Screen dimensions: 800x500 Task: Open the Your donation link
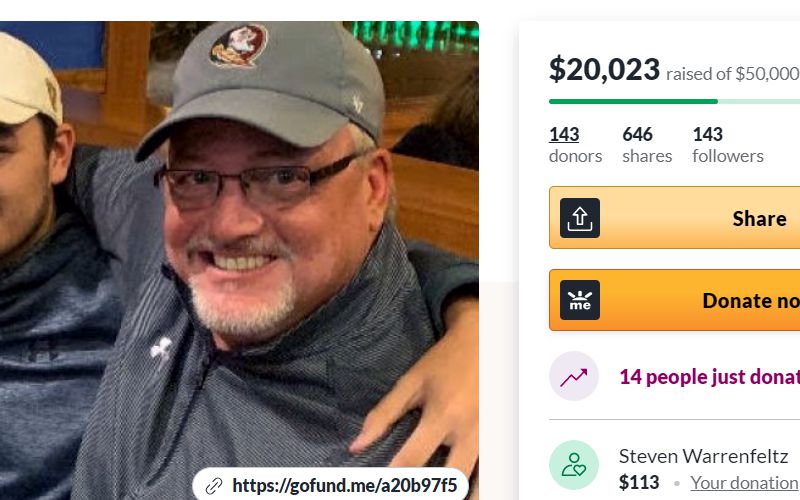(745, 483)
